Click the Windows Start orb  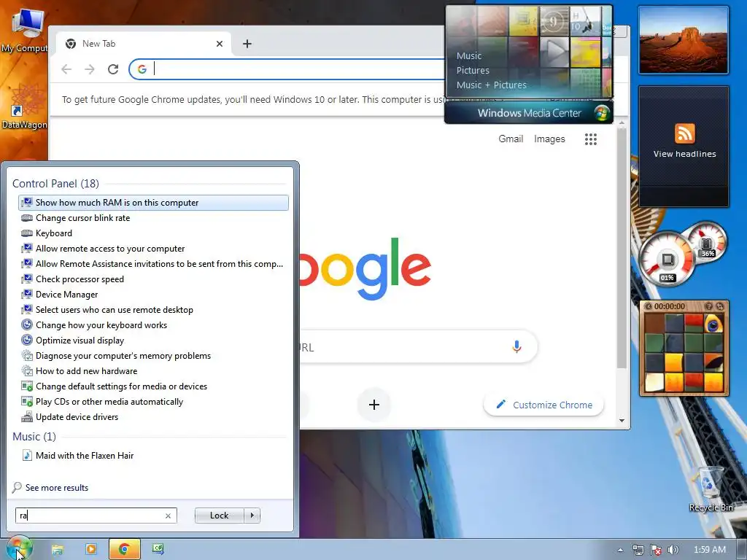click(x=19, y=548)
